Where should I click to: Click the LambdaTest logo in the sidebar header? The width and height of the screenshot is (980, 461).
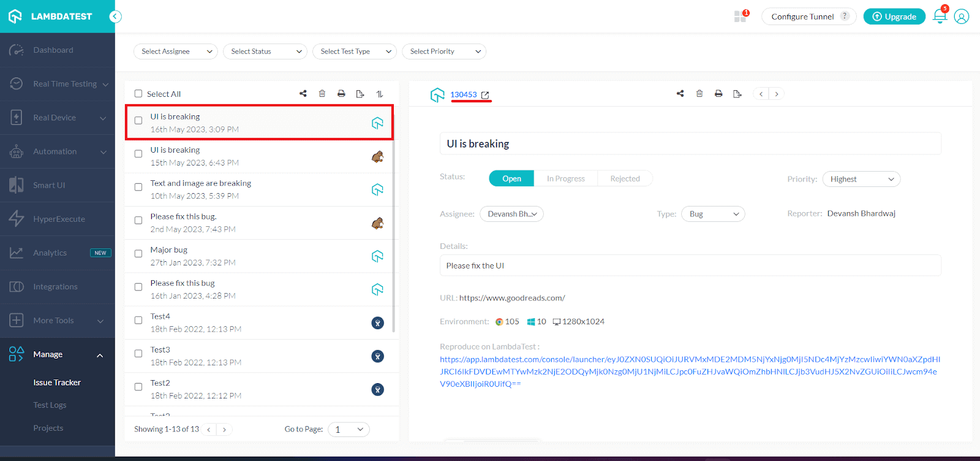point(50,16)
